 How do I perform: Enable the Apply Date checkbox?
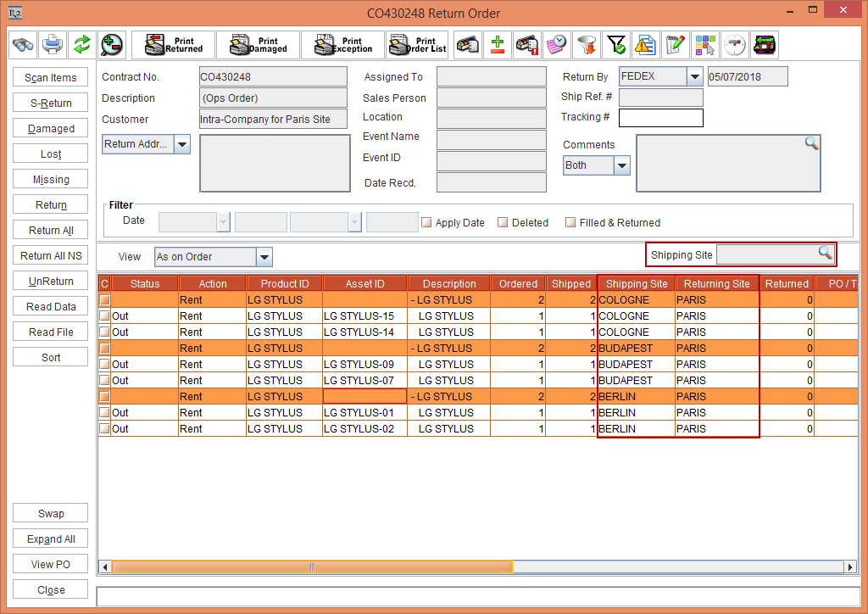point(427,223)
